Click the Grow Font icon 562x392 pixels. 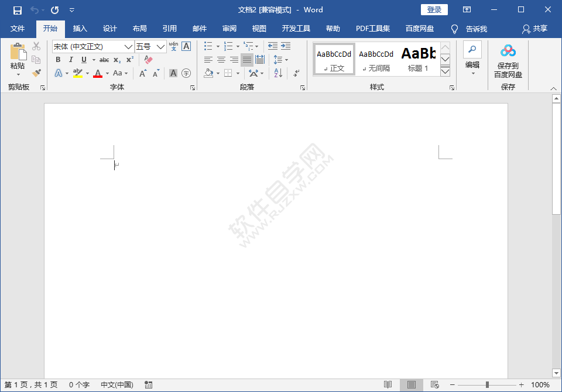[x=143, y=72]
